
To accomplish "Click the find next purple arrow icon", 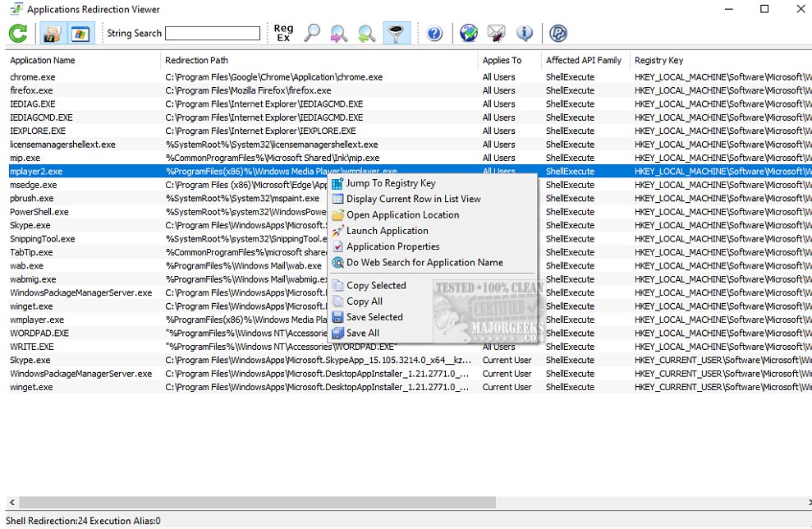I will 338,33.
